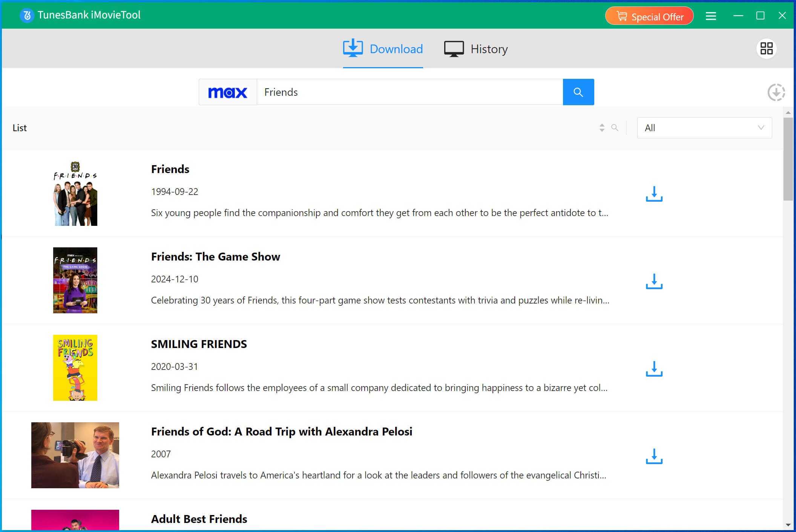Screen dimensions: 796x532
Task: Click the 1994-09-22 date text
Action: (x=175, y=192)
